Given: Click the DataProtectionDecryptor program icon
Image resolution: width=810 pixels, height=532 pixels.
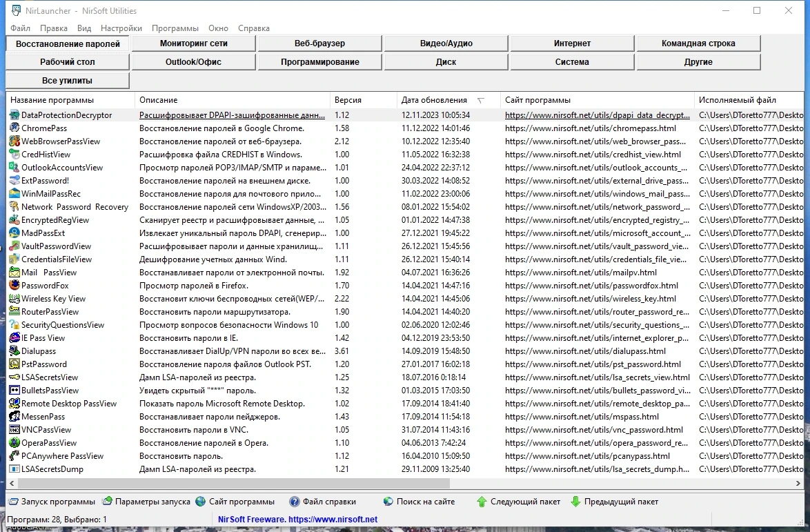Looking at the screenshot, I should point(14,115).
